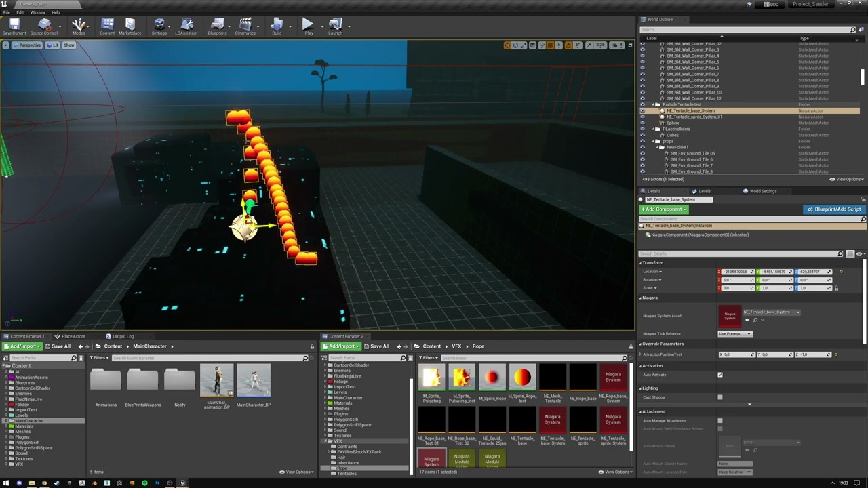Select the translate gizmo mode in viewport
This screenshot has height=488, width=868.
[507, 45]
